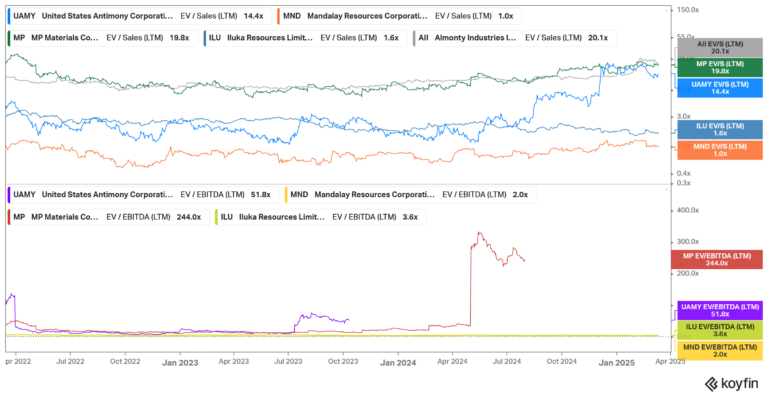This screenshot has width=768, height=397.
Task: Click the lime ILU EV/EBITDA 3.6x tag
Action: coord(720,330)
